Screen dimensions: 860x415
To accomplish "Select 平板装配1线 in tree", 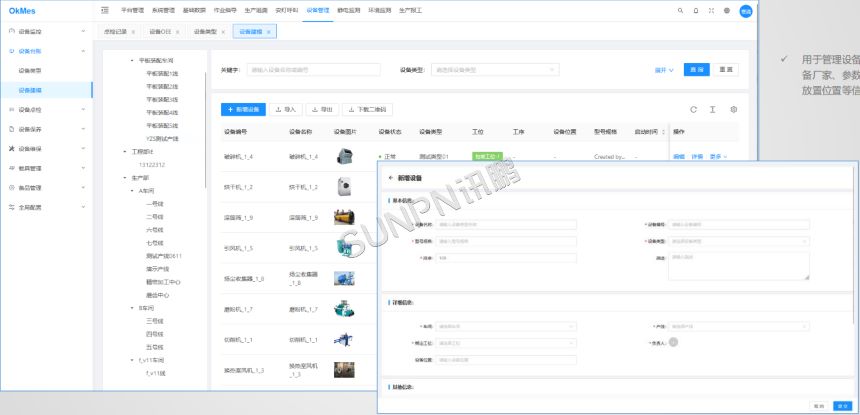I will pyautogui.click(x=162, y=73).
